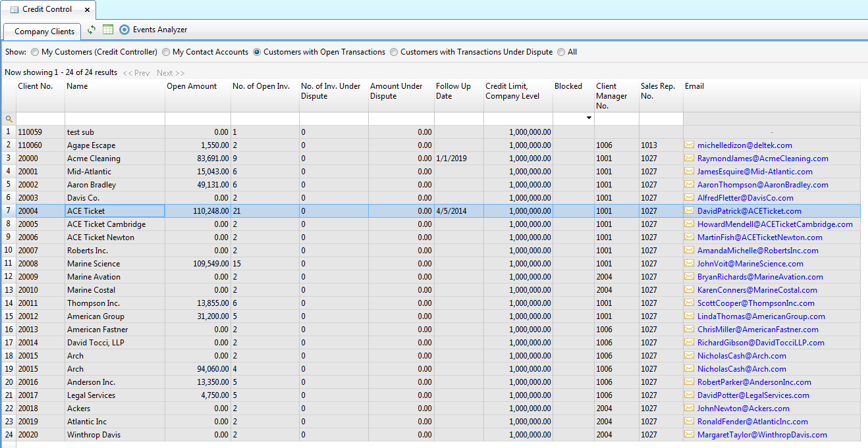Select My Customers (Credit Controller) option

[35, 52]
